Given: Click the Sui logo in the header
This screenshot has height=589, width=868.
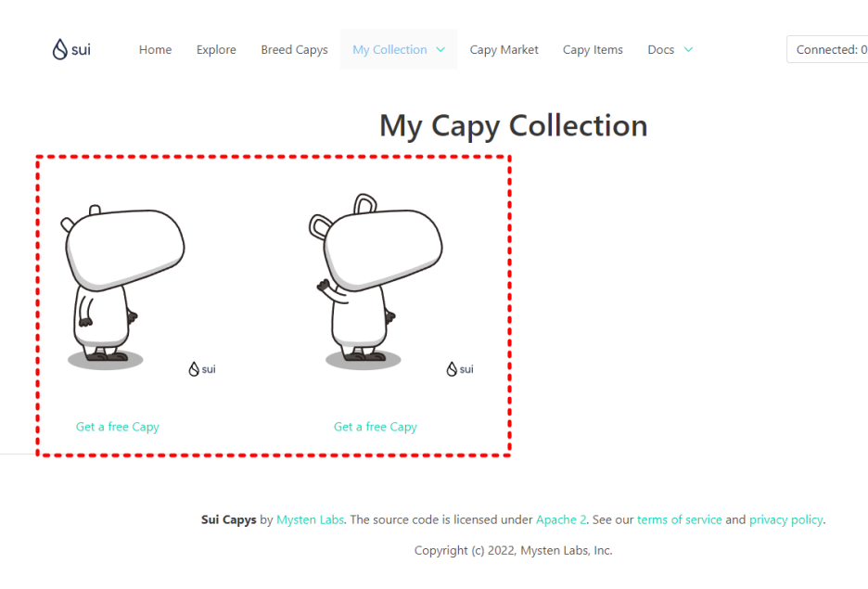Looking at the screenshot, I should click(x=71, y=49).
